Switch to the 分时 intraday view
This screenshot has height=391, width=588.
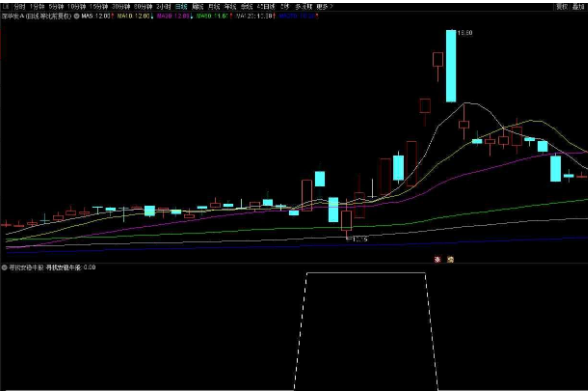(x=20, y=7)
